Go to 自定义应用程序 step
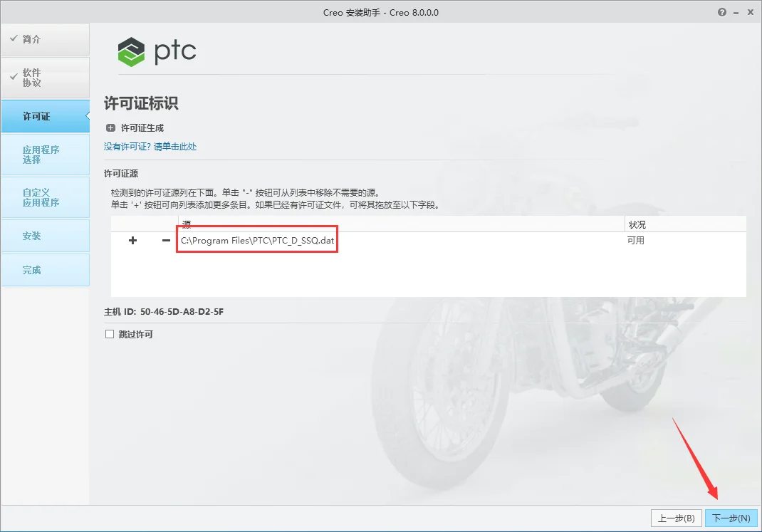 click(45, 197)
